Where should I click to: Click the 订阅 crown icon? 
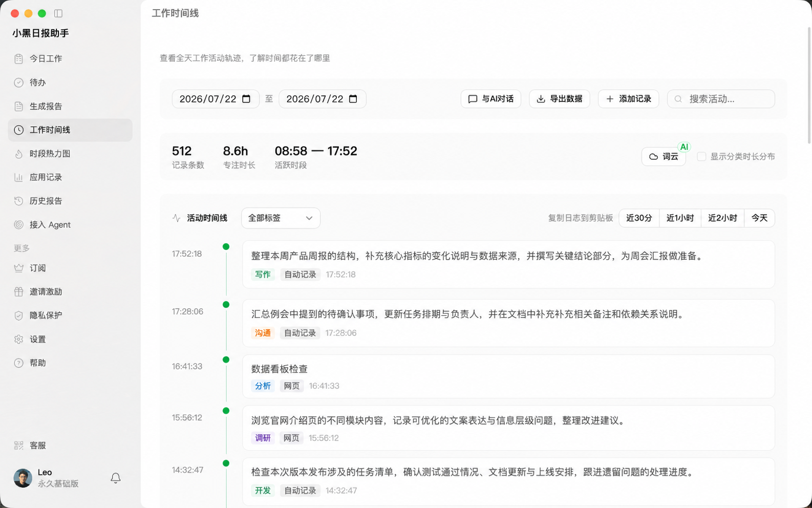(19, 268)
